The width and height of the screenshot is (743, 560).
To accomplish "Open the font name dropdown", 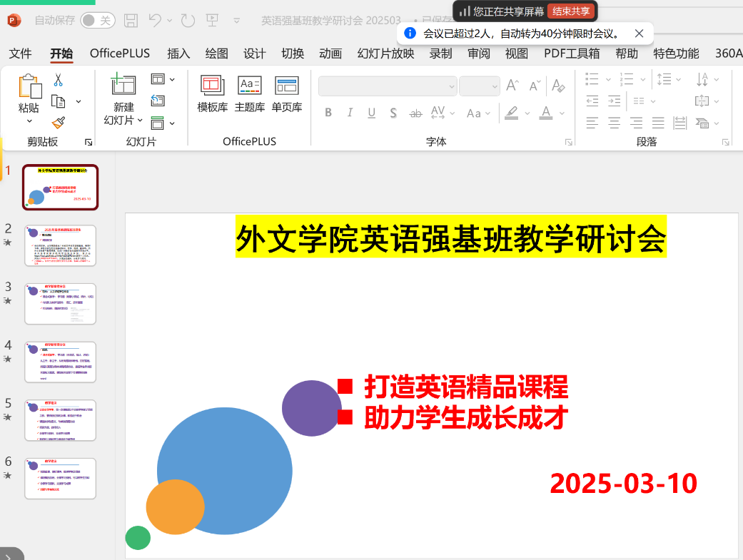I will click(451, 86).
